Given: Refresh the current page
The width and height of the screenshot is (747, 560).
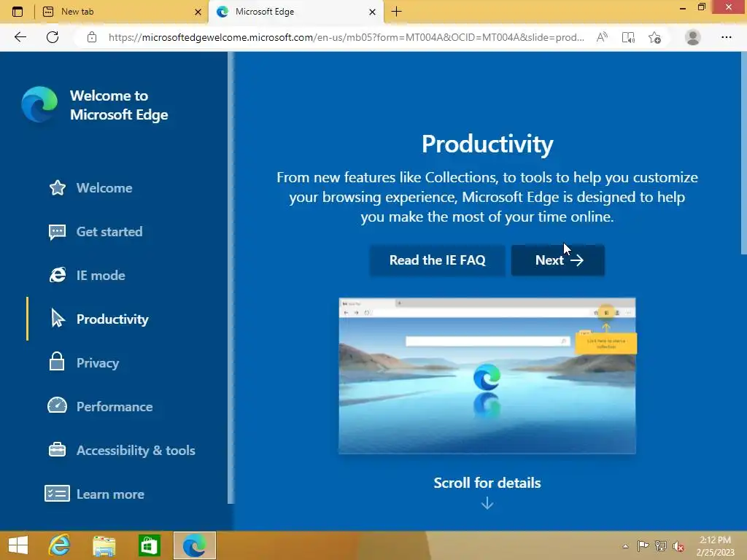Looking at the screenshot, I should (53, 37).
